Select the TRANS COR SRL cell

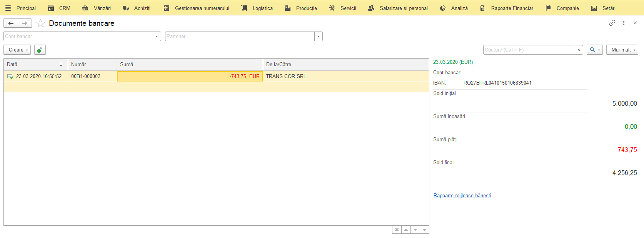coord(346,77)
